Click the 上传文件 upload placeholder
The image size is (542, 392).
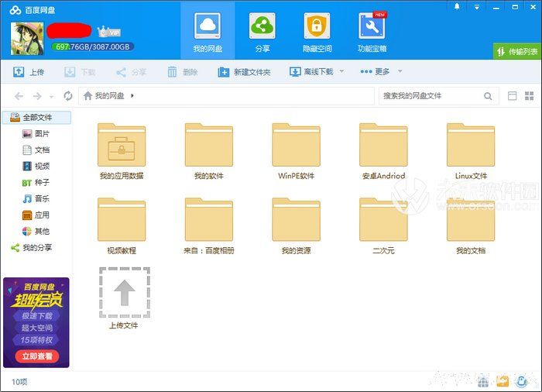pyautogui.click(x=124, y=298)
